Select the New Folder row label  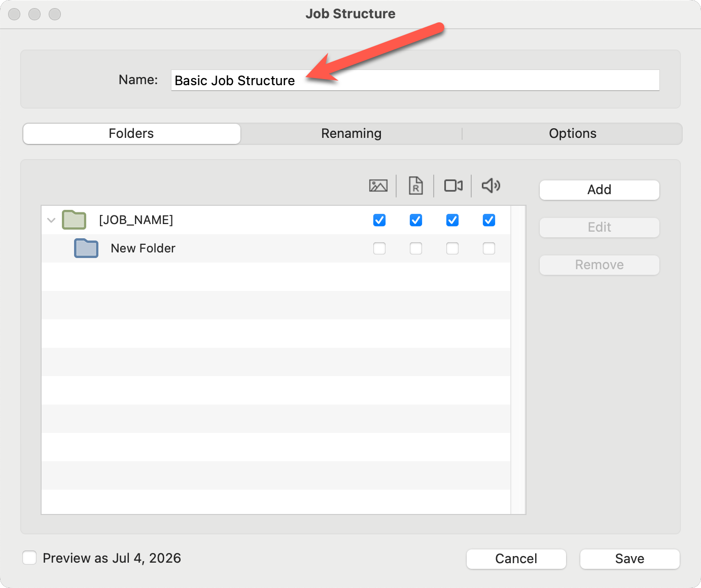(x=143, y=248)
